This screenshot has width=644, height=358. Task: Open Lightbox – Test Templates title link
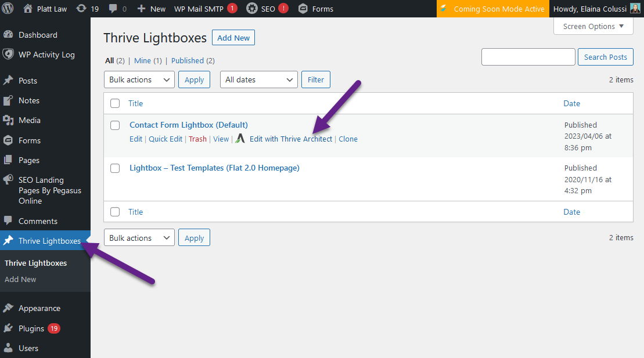[x=214, y=168]
